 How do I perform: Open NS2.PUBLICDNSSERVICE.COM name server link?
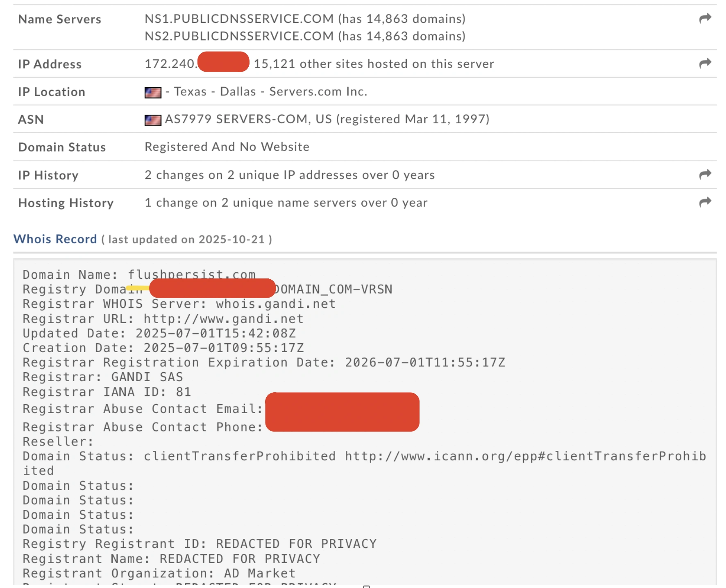coord(238,36)
